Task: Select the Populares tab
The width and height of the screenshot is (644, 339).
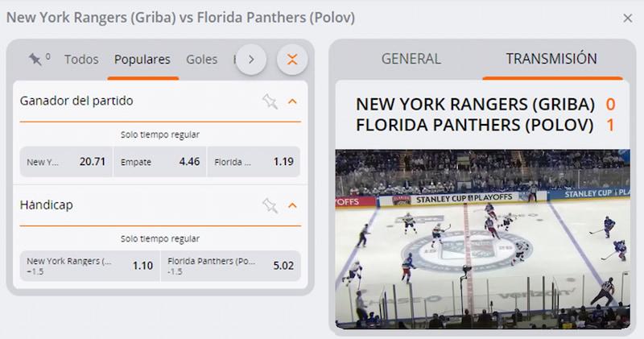Action: pyautogui.click(x=142, y=60)
